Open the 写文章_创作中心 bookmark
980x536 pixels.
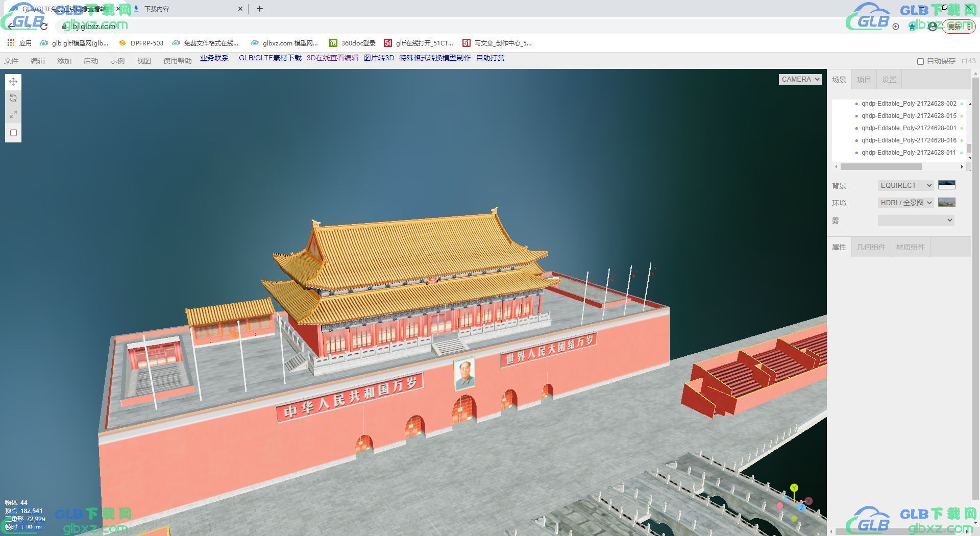[x=497, y=43]
